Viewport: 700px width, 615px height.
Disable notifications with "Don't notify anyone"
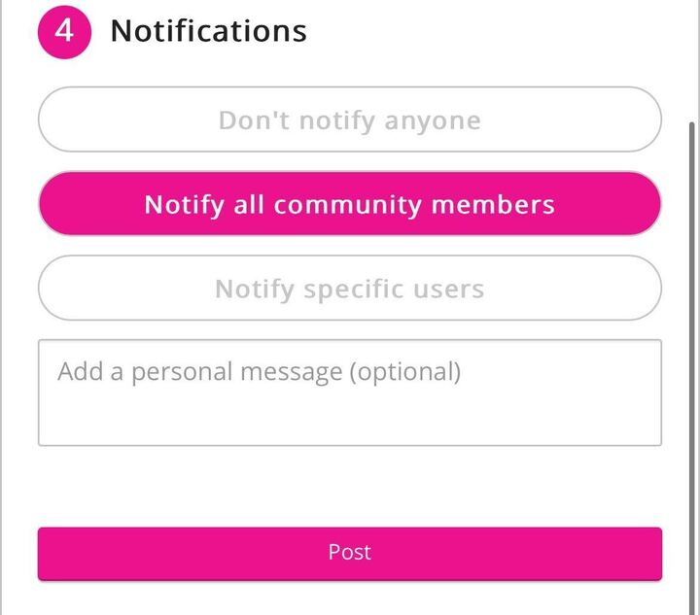tap(349, 120)
